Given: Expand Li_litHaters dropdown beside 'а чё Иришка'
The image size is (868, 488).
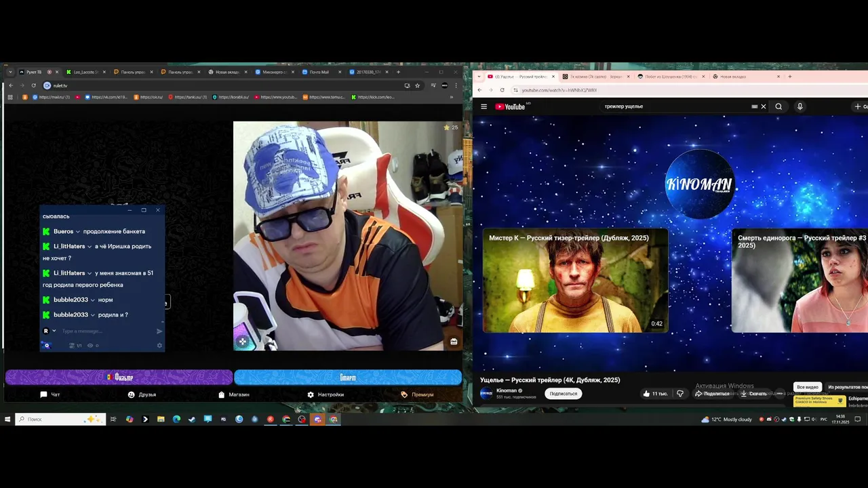Looking at the screenshot, I should [90, 247].
